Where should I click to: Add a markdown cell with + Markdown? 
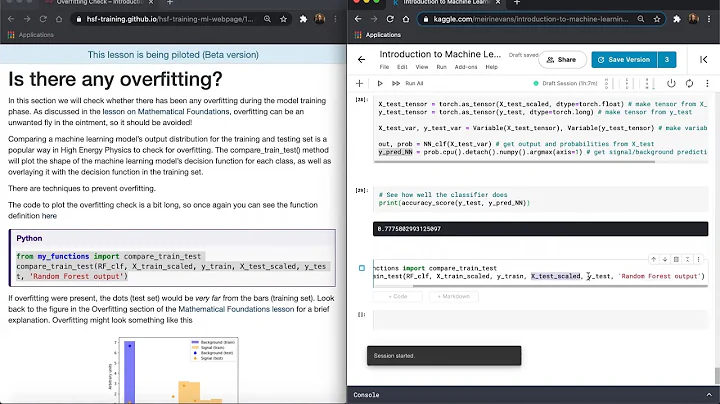(453, 297)
